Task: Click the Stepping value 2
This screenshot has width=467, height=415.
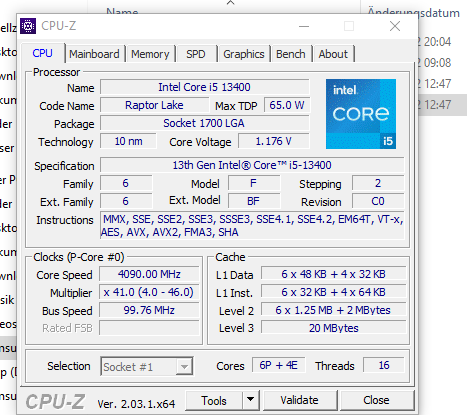Action: [x=378, y=183]
